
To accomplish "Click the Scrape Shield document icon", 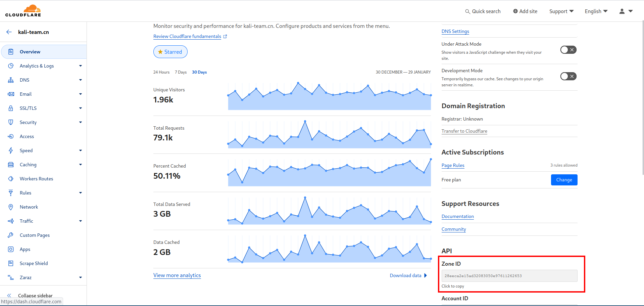I will pos(11,263).
